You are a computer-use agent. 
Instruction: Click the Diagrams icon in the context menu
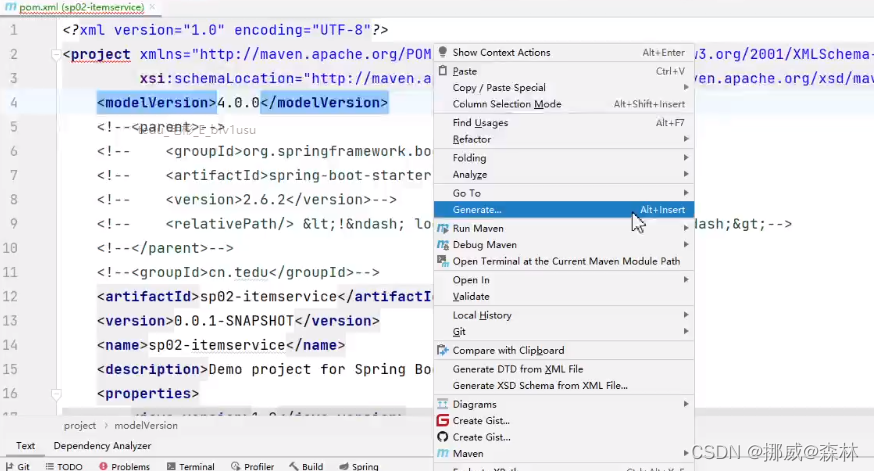pyautogui.click(x=443, y=404)
